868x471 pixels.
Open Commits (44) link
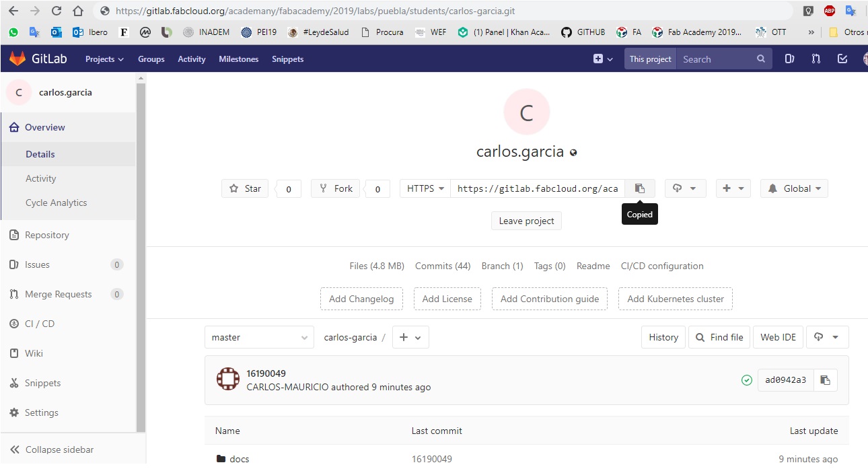coord(443,266)
